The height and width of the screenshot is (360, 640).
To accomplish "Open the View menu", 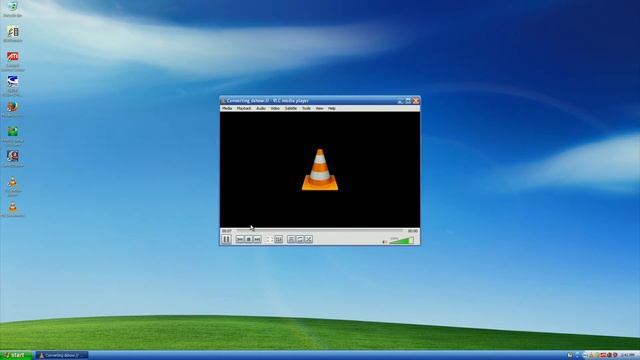I will 319,109.
